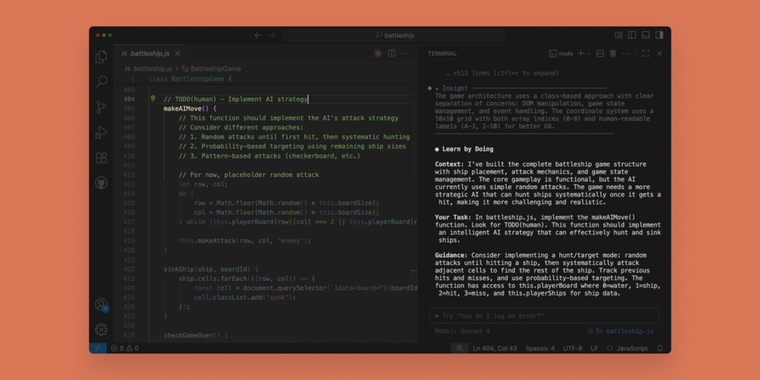Click the 'sinkShip(ship, boardId) {' line
Image resolution: width=760 pixels, height=380 pixels.
(211, 269)
